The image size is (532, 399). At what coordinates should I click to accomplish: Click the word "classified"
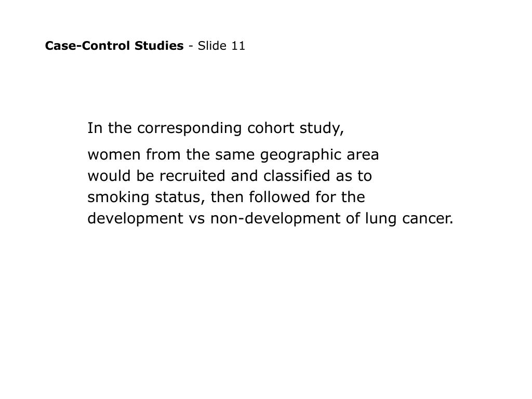tap(297, 176)
